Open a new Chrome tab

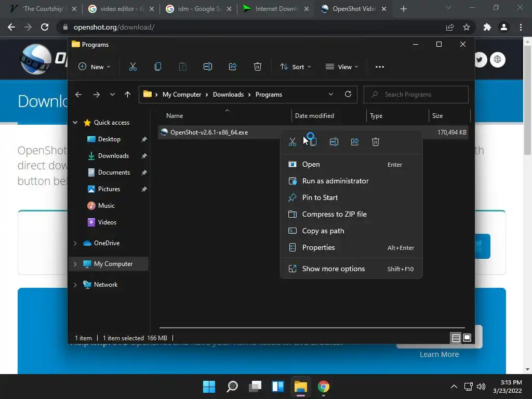tap(403, 9)
